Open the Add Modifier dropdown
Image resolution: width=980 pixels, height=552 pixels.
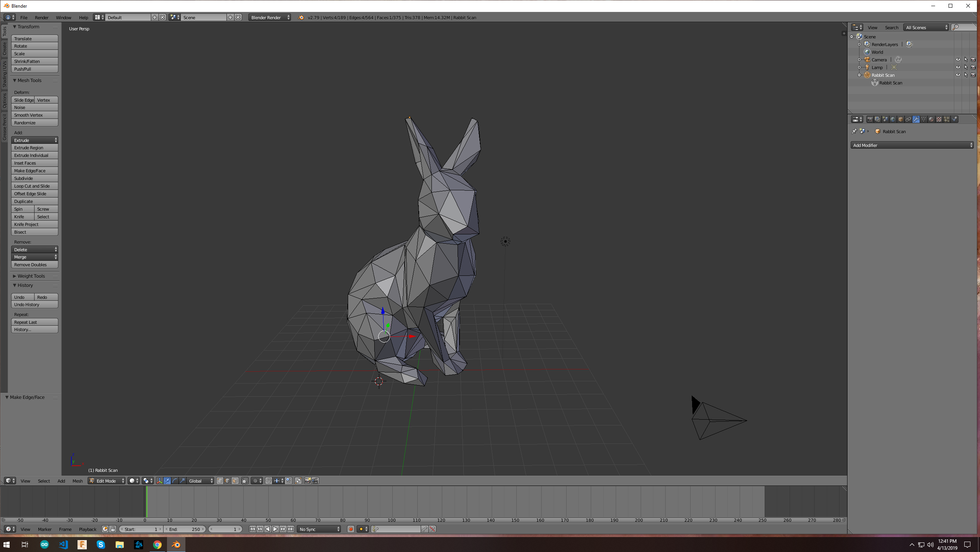click(x=912, y=145)
